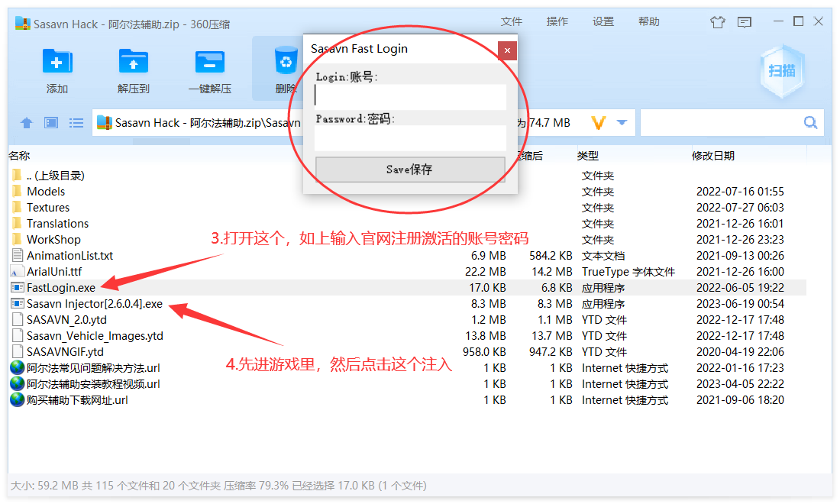This screenshot has height=504, width=840.
Task: Click TrueType 字体文件 type cell
Action: click(x=628, y=272)
